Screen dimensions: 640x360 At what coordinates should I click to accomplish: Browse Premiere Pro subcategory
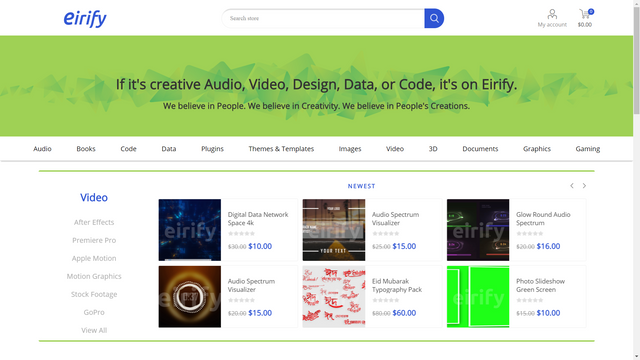coord(94,240)
